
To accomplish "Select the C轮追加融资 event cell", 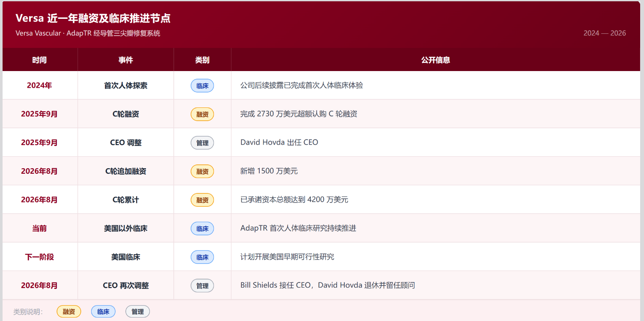I will (x=126, y=171).
